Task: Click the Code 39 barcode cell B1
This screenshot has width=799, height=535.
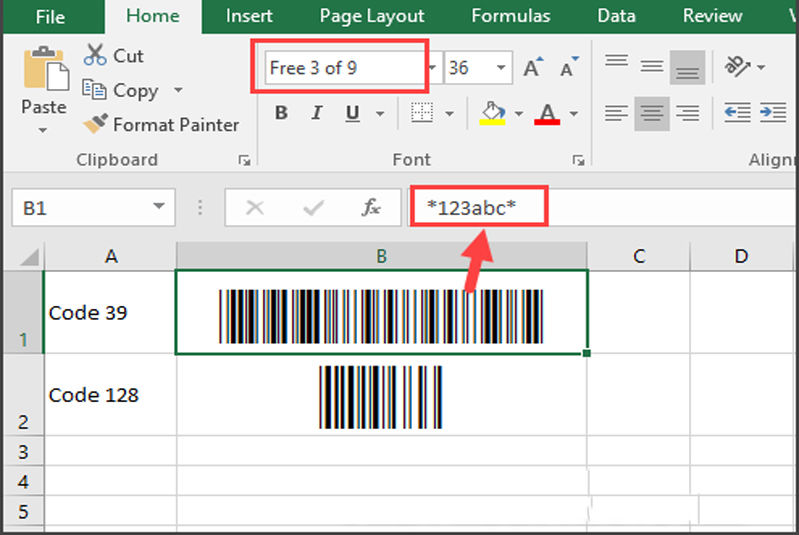Action: pos(381,312)
